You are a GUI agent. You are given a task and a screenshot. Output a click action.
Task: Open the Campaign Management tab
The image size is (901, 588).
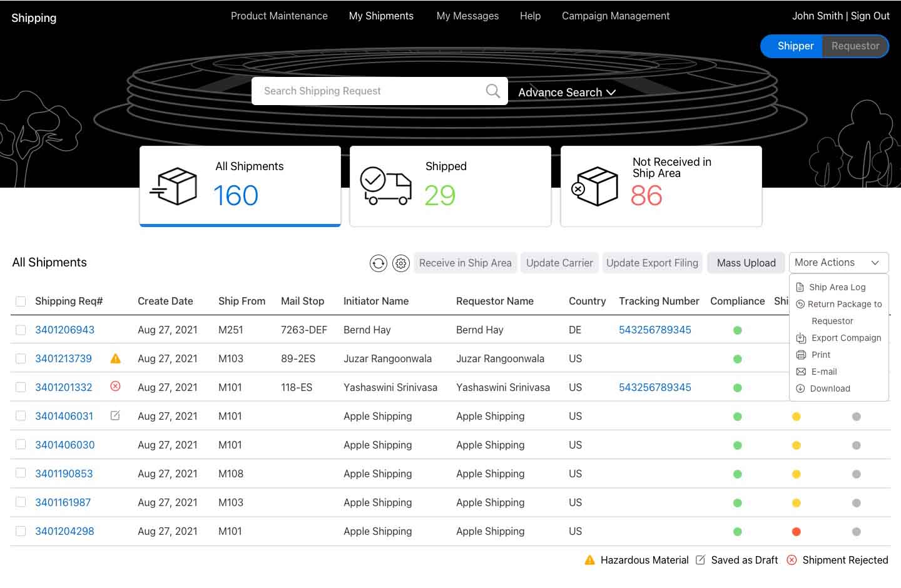tap(615, 16)
